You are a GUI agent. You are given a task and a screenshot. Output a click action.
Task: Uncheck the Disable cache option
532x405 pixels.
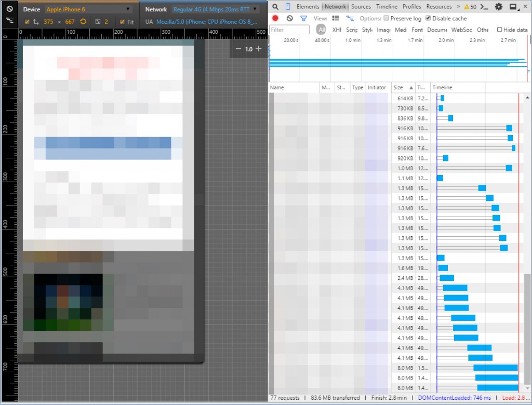pyautogui.click(x=428, y=18)
